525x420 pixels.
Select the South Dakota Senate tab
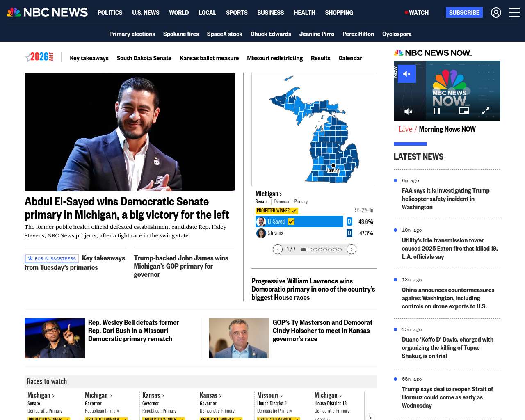tap(144, 58)
